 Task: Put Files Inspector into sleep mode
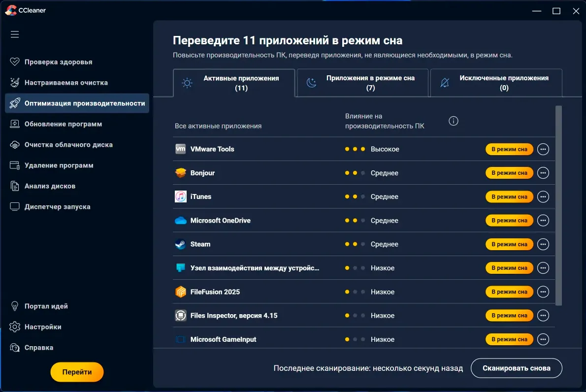[509, 315]
